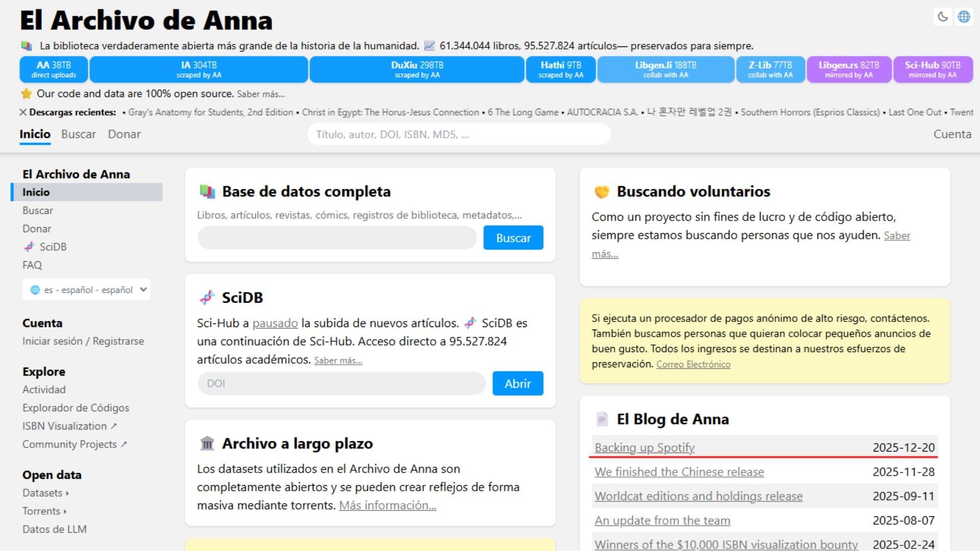The width and height of the screenshot is (980, 551).
Task: Click the bank icon beside Archivo a largo plazo
Action: (x=207, y=443)
